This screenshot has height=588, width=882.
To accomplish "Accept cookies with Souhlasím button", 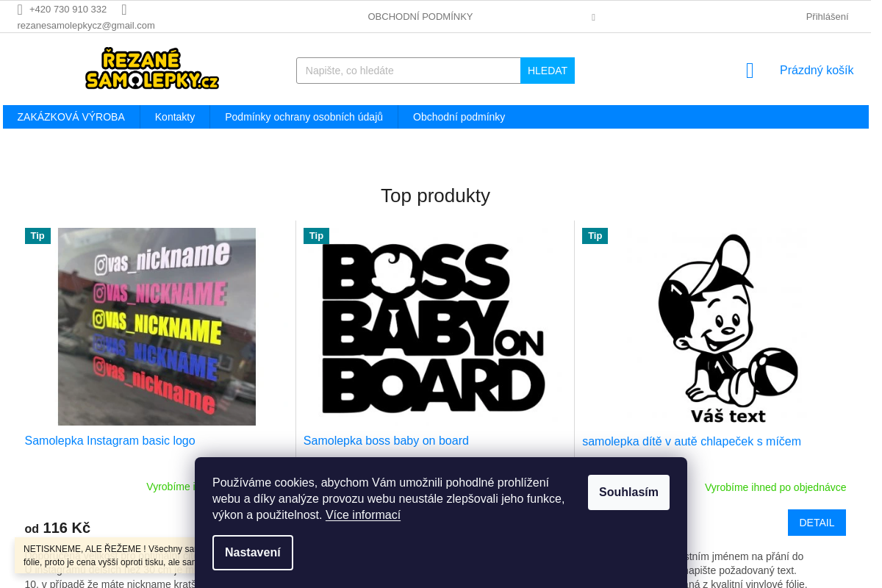I will click(x=628, y=492).
